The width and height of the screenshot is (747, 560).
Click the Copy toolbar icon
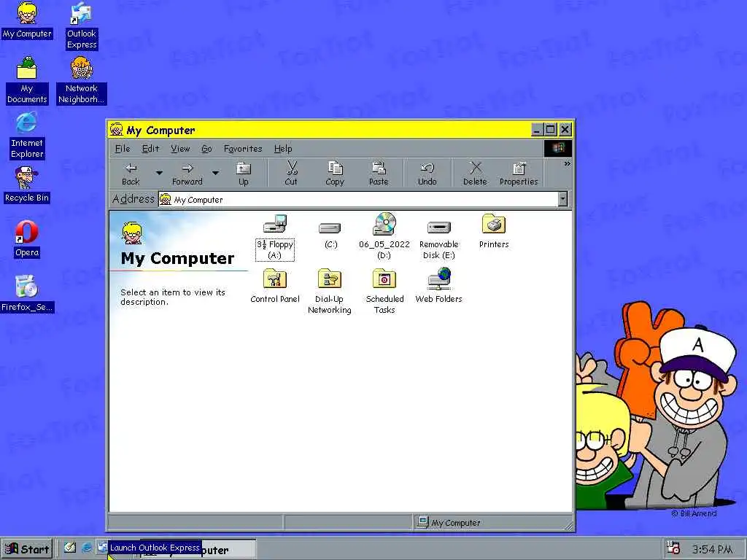pos(335,174)
